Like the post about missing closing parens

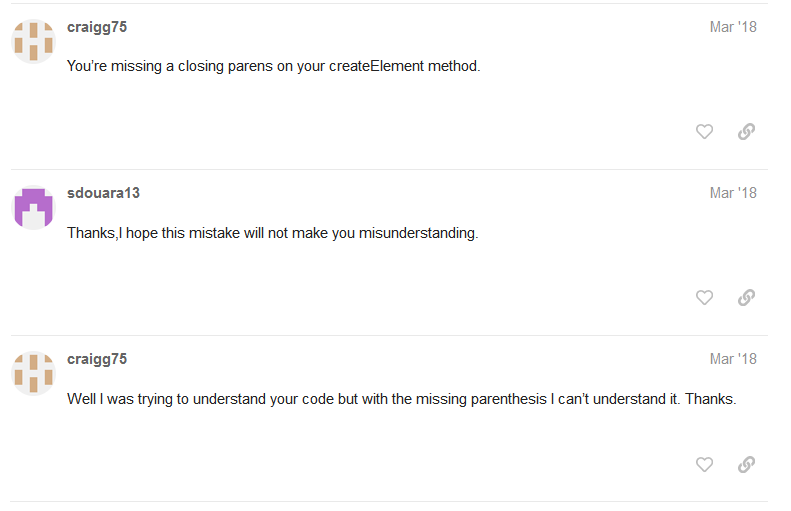click(704, 132)
